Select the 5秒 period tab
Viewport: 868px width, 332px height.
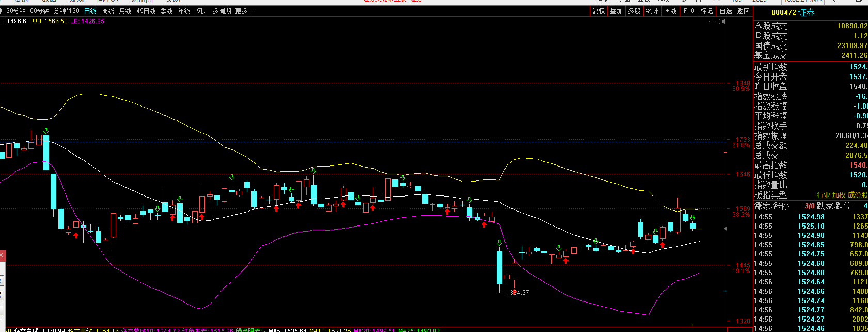(x=201, y=11)
